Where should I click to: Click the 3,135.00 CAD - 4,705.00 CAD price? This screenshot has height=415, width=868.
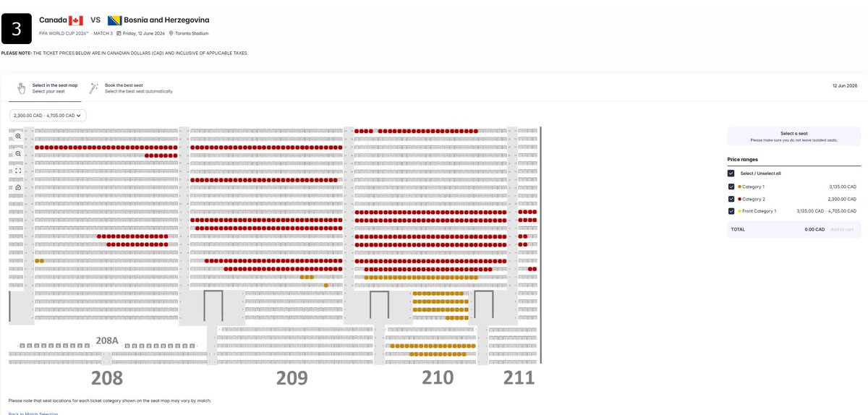click(x=826, y=211)
